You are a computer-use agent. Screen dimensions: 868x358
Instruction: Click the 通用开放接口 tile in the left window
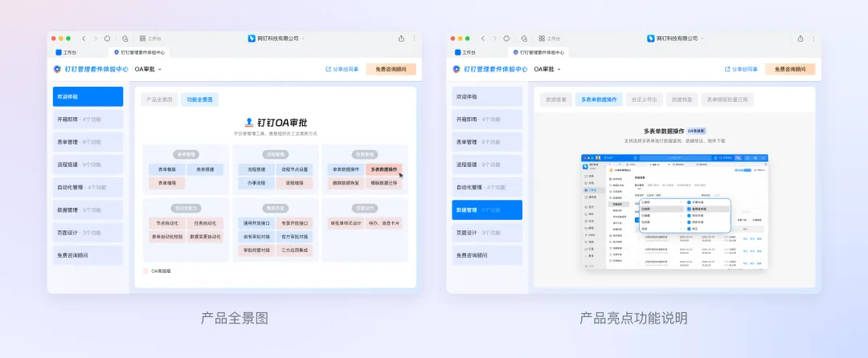tap(256, 223)
